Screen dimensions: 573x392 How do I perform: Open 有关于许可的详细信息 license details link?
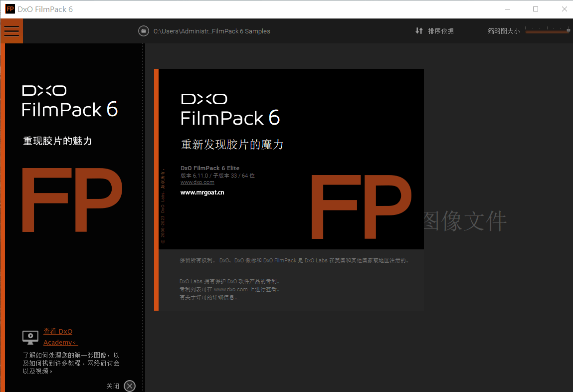(209, 297)
